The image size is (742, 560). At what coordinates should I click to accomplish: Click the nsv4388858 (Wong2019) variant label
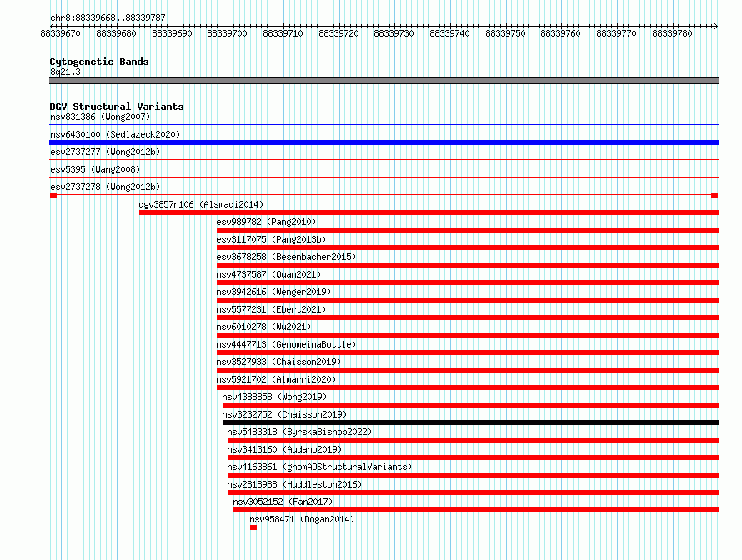274,397
